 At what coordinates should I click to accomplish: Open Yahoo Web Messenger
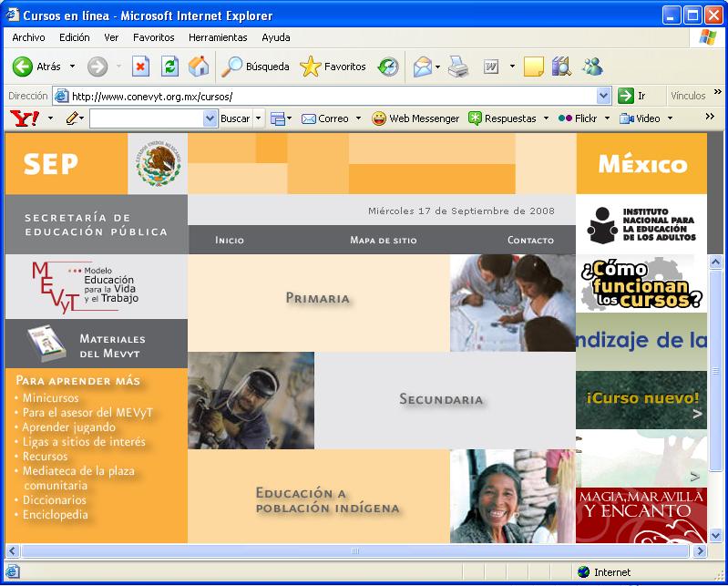415,118
